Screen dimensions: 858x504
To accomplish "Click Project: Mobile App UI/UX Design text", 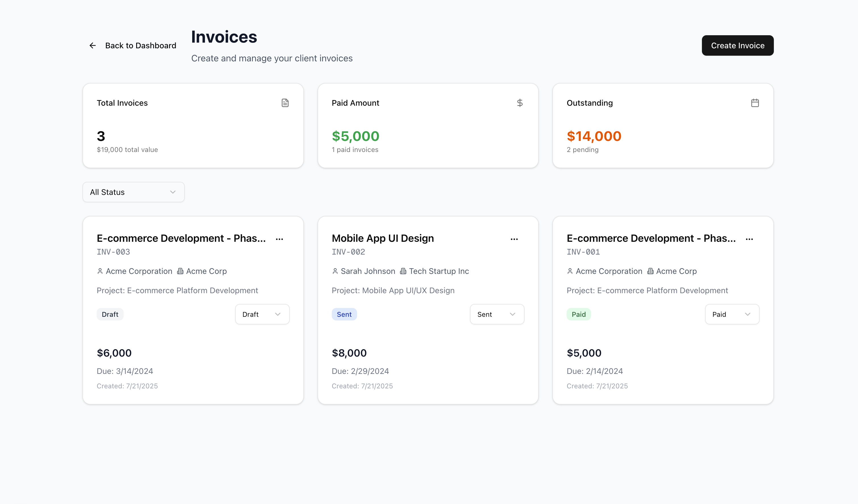I will tap(393, 291).
